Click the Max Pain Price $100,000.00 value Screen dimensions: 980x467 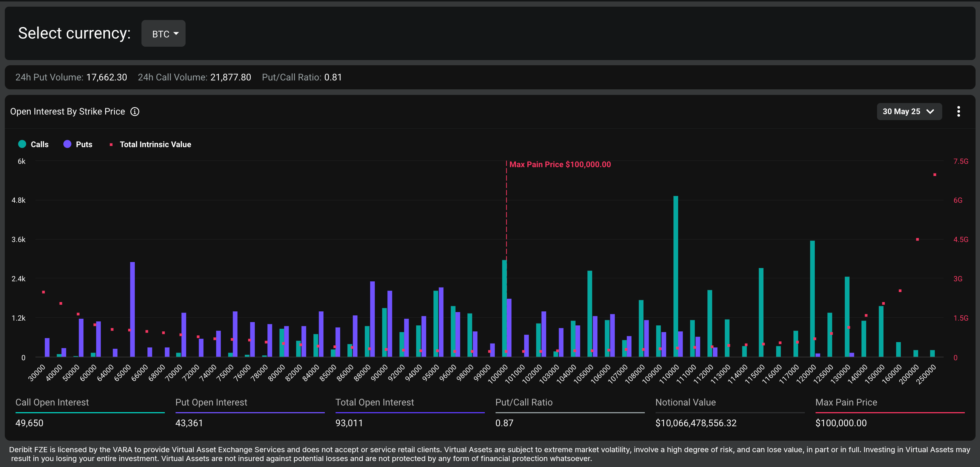pyautogui.click(x=840, y=423)
